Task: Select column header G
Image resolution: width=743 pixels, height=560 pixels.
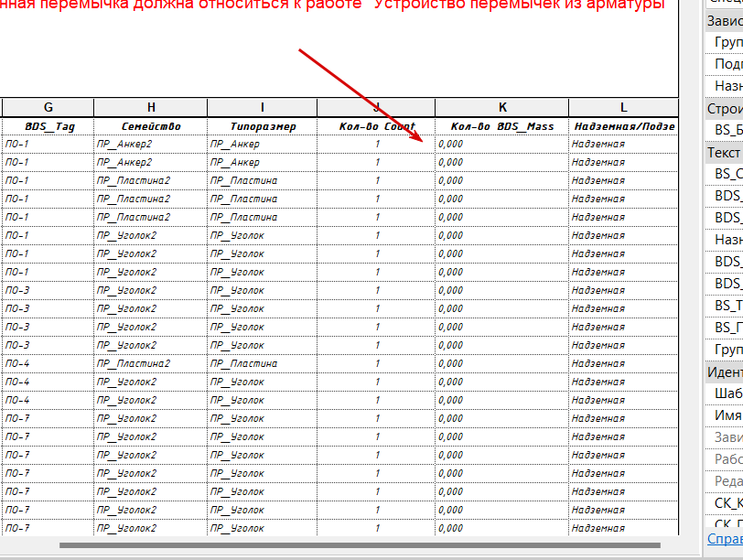Action: coord(48,108)
